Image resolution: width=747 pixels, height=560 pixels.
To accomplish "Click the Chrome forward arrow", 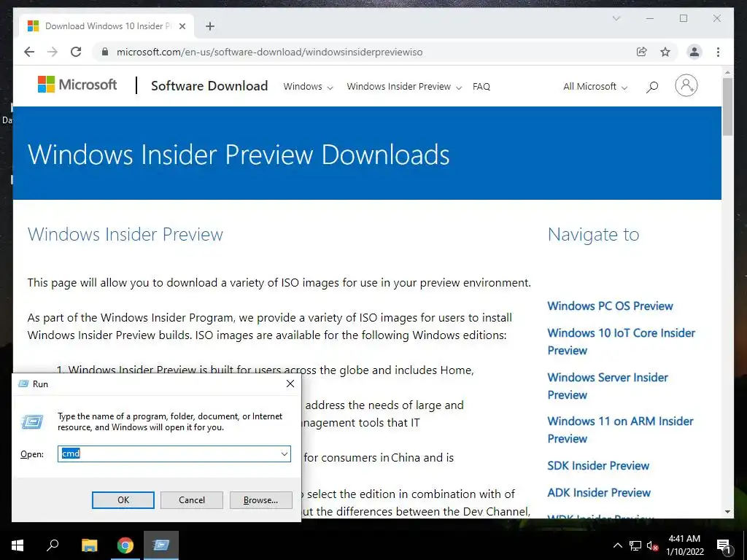I will point(53,52).
